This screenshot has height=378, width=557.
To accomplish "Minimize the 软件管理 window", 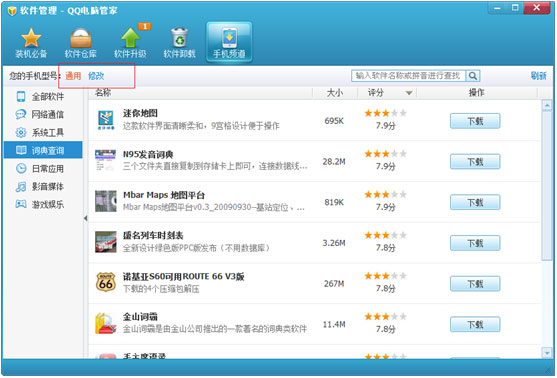I will (x=497, y=8).
